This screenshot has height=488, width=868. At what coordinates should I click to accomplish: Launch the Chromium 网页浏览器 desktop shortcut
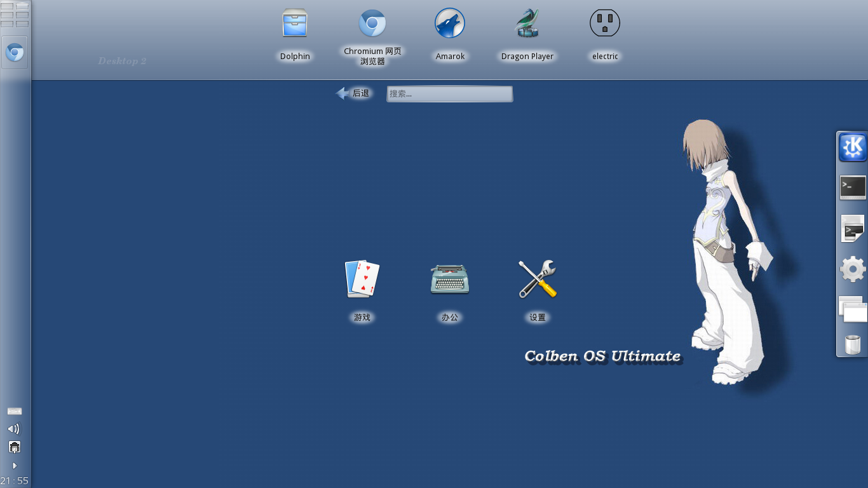coord(372,24)
